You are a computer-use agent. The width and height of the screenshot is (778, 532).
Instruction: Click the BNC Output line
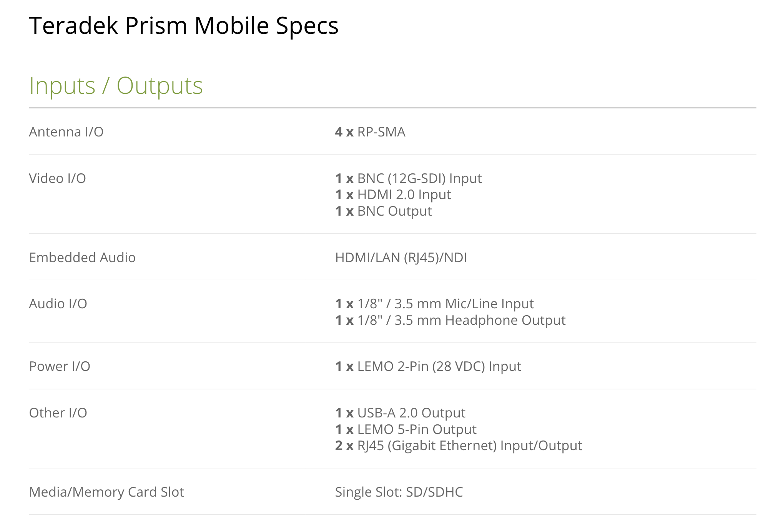tap(383, 211)
